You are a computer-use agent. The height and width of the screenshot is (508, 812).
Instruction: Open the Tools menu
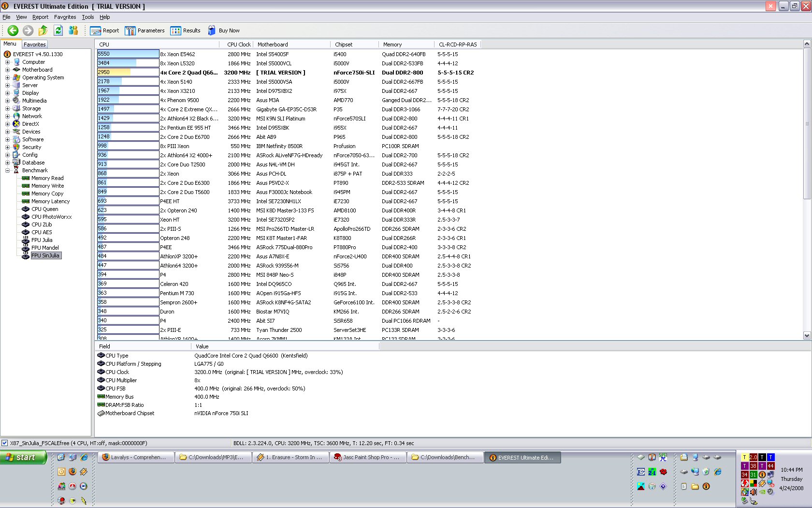[x=87, y=17]
